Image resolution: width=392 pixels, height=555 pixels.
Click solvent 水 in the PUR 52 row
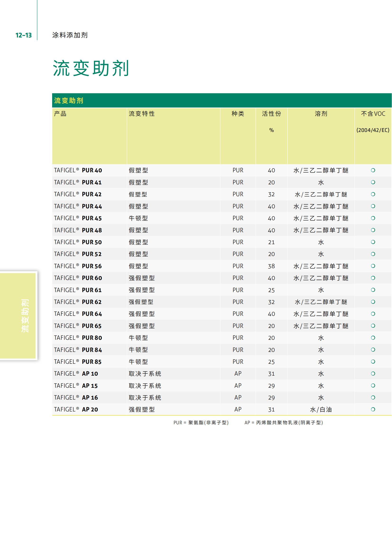[x=321, y=254]
